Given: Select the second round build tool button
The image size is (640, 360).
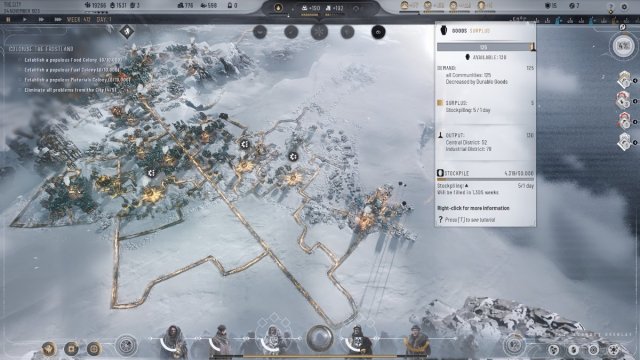Looking at the screenshot, I should point(291,32).
